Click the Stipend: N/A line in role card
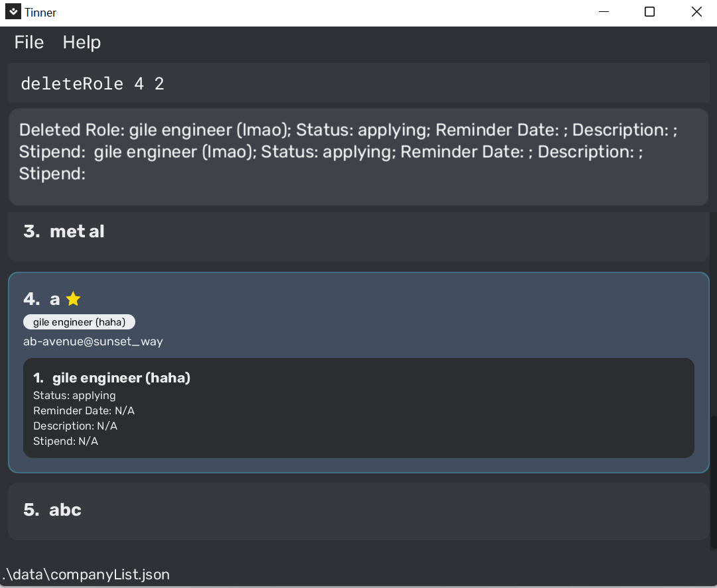Image resolution: width=717 pixels, height=588 pixels. click(x=66, y=441)
